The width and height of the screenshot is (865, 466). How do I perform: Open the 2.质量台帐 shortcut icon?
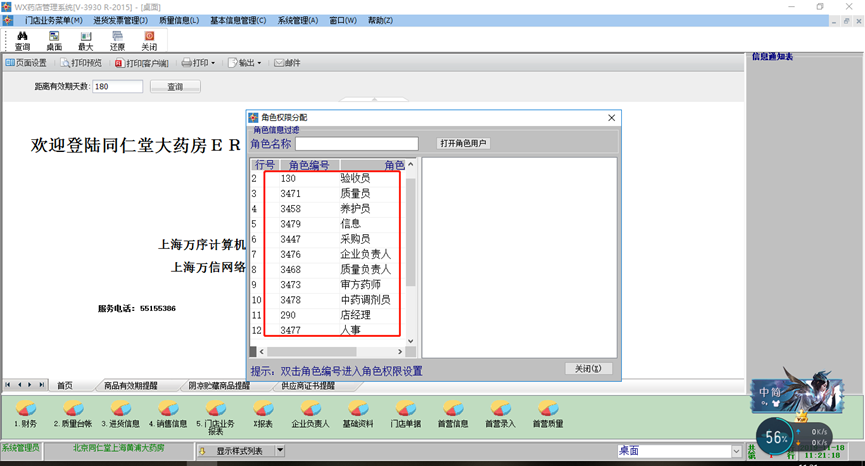click(73, 414)
